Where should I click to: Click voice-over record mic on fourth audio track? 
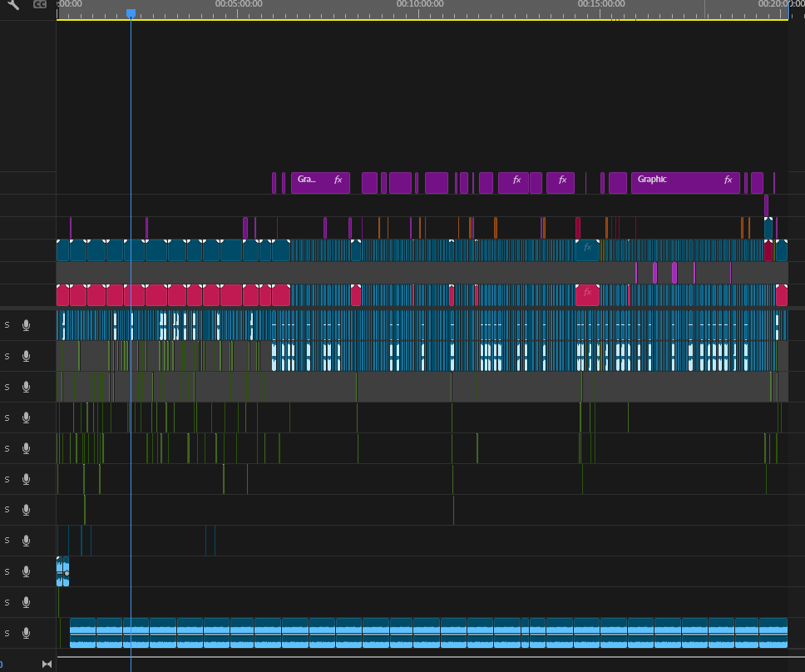pos(26,418)
